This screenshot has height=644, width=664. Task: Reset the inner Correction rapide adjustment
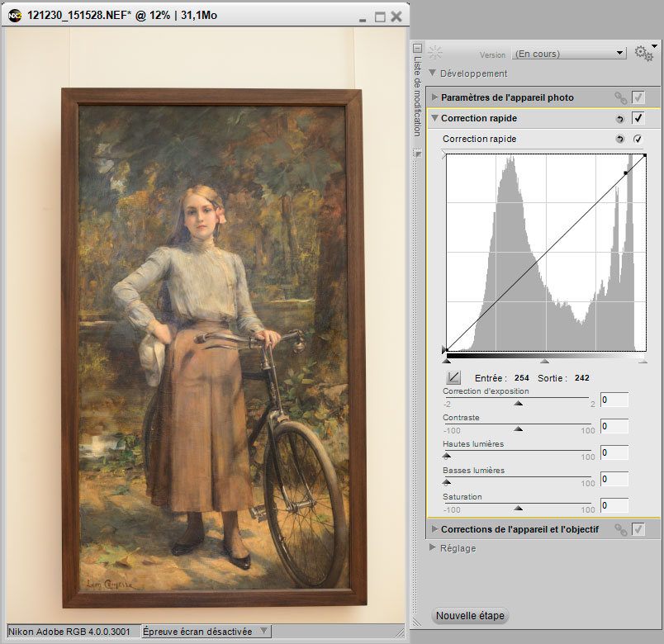click(x=620, y=139)
